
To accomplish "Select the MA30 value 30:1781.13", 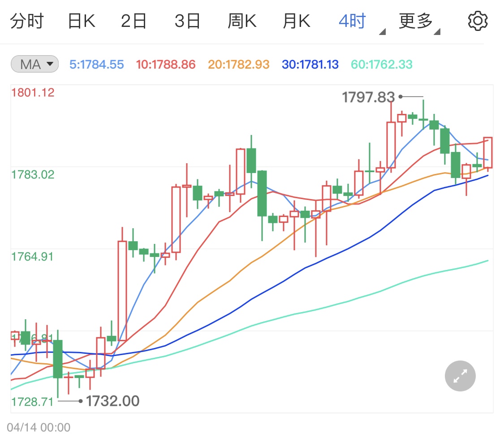I will [310, 65].
